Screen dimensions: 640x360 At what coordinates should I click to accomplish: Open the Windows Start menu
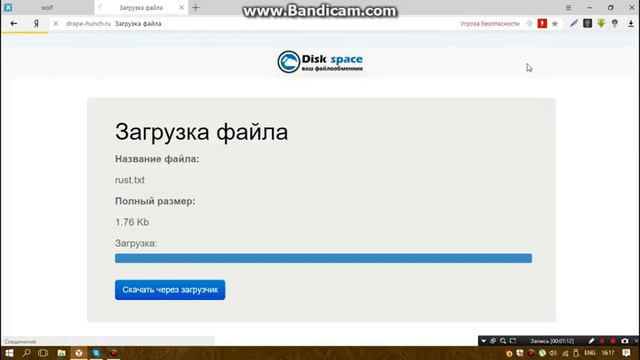pos(9,353)
